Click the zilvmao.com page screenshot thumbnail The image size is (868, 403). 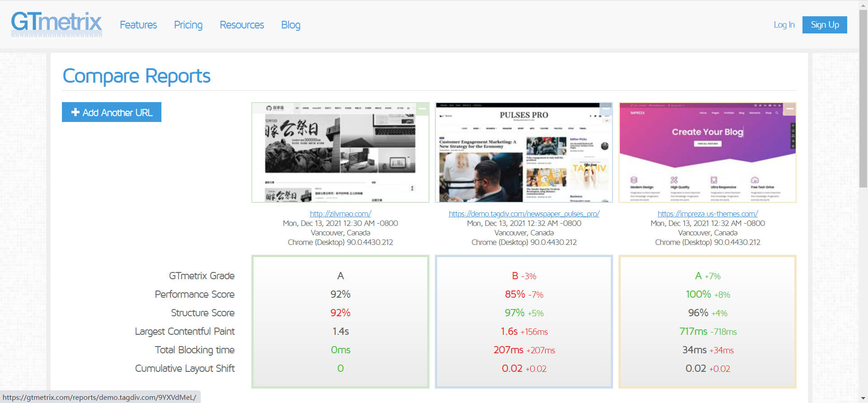[x=340, y=153]
